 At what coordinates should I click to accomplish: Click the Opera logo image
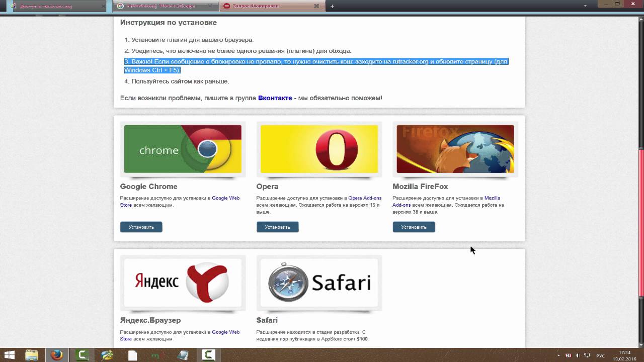[x=319, y=149]
